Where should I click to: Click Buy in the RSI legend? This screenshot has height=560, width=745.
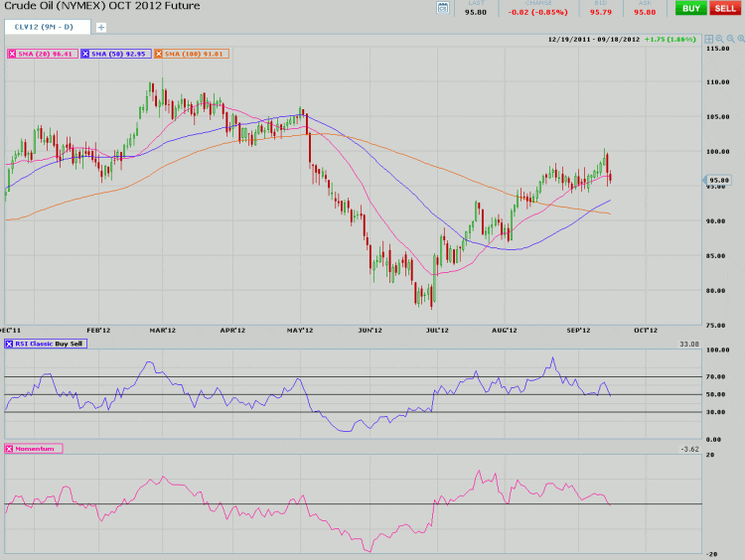[64, 343]
